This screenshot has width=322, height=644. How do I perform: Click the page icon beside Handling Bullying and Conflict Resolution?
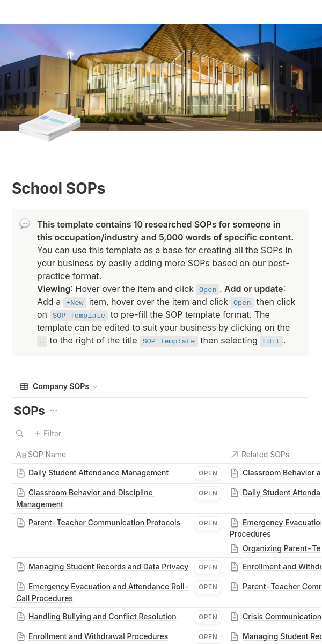click(21, 617)
